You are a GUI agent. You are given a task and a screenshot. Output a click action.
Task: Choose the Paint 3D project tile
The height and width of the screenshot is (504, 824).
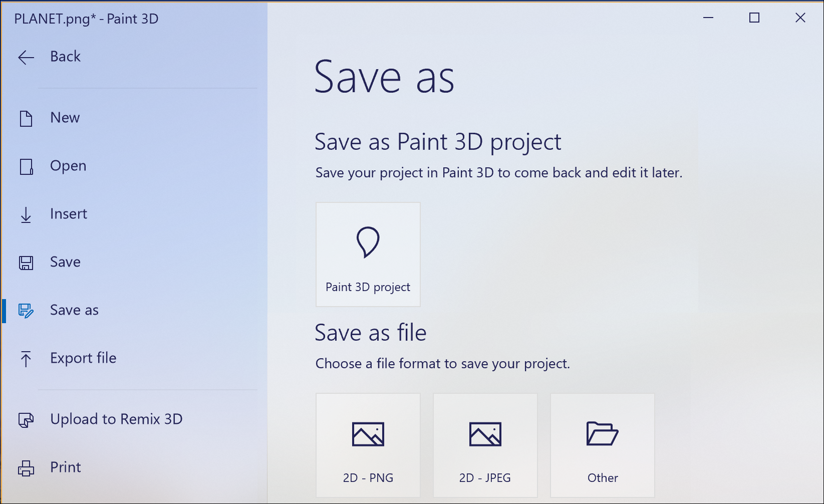(x=368, y=255)
